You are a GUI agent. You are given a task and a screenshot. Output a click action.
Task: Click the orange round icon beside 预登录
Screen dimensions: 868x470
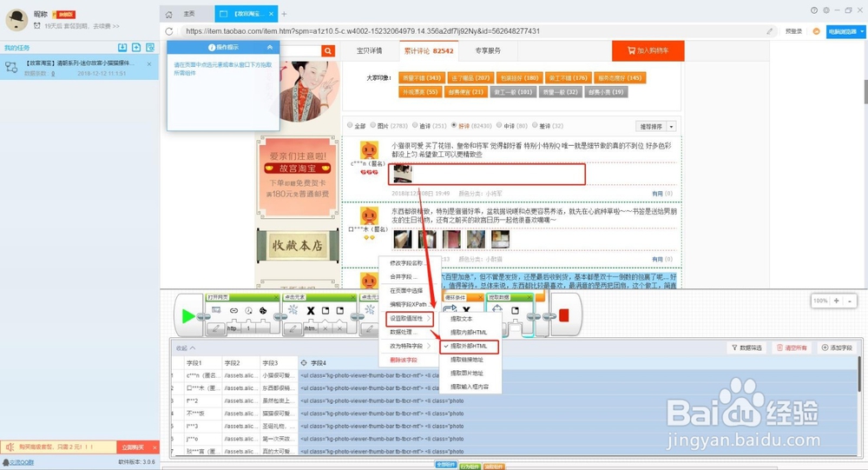coord(816,31)
